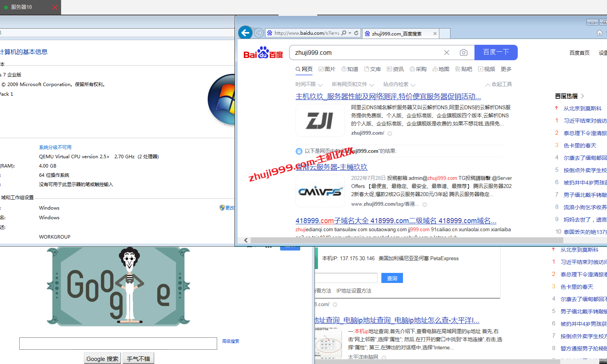Click the refresh icon in address bar

point(356,33)
